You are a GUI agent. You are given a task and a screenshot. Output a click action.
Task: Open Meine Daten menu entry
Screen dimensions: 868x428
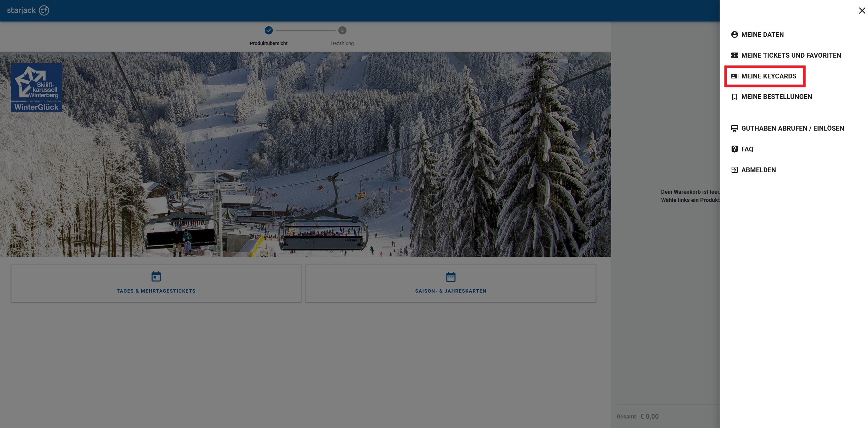click(x=762, y=34)
